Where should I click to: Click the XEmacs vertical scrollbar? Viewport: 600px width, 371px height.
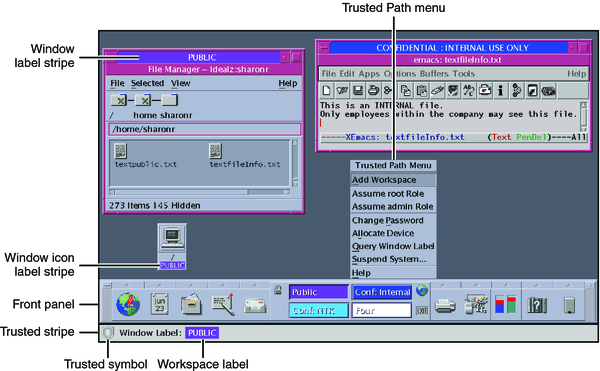(x=583, y=116)
